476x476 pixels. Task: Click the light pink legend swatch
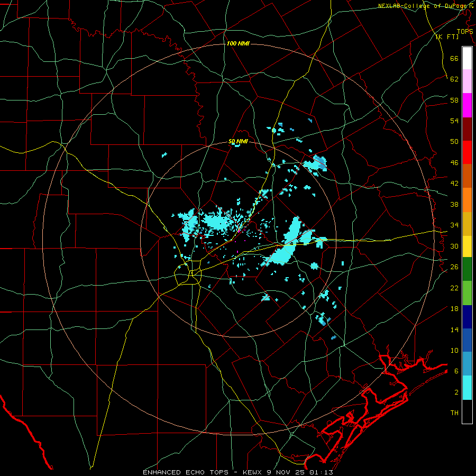[467, 81]
